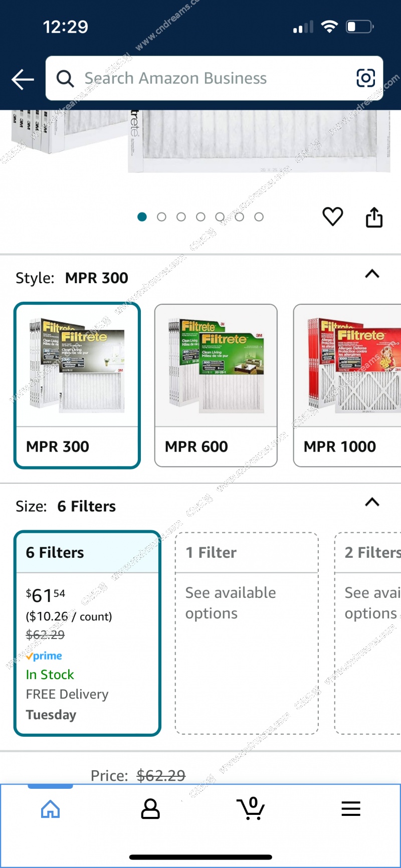Tap the magnifier search icon
The image size is (401, 868).
pos(65,79)
